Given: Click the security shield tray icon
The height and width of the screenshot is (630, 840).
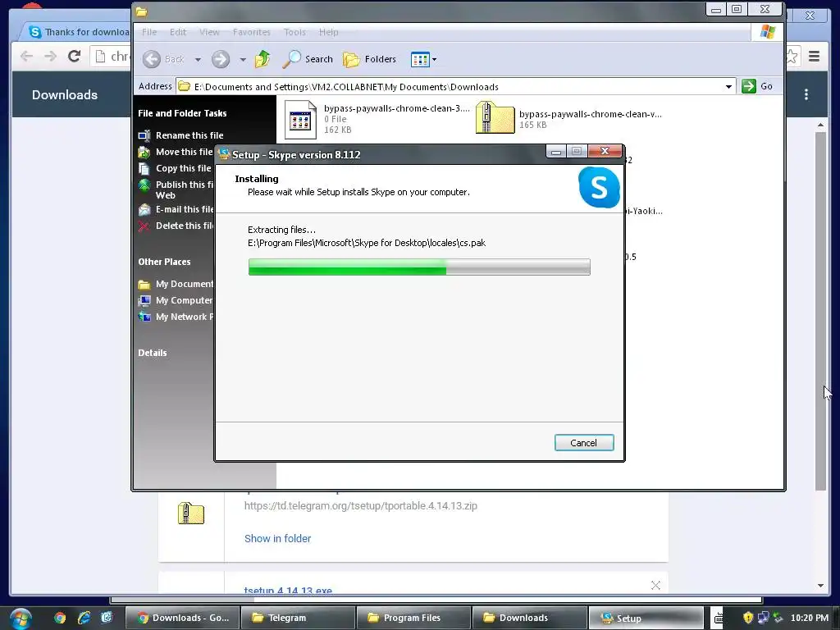Looking at the screenshot, I should 748,618.
